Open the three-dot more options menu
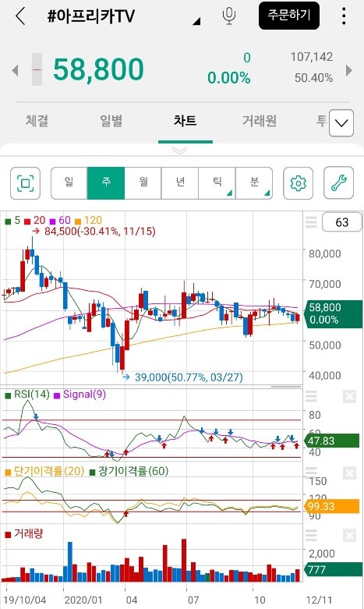Screen dimensions: 364x609 344,16
